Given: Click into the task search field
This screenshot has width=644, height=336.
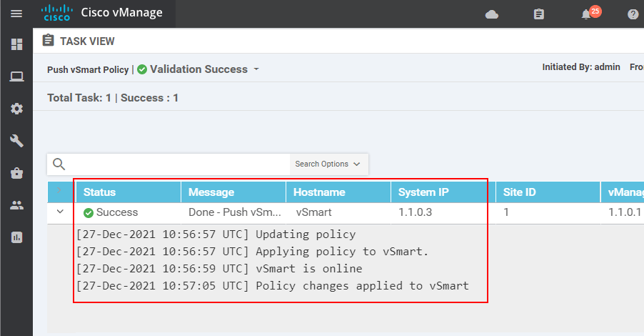Looking at the screenshot, I should (x=178, y=164).
